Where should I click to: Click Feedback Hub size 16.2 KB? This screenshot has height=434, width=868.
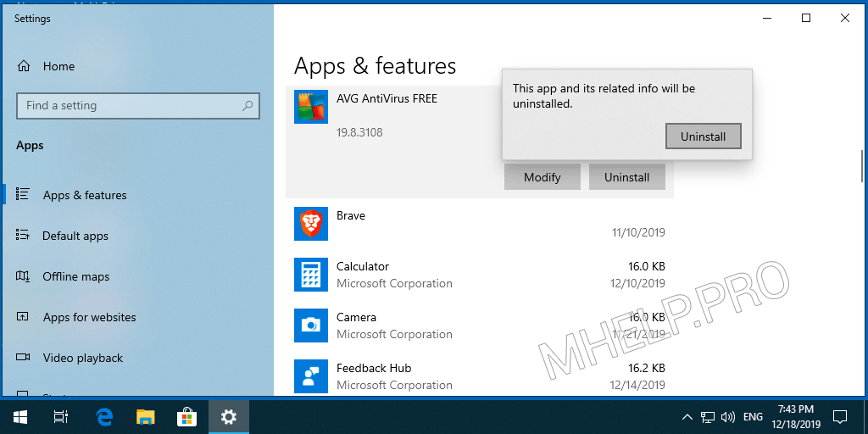coord(647,368)
